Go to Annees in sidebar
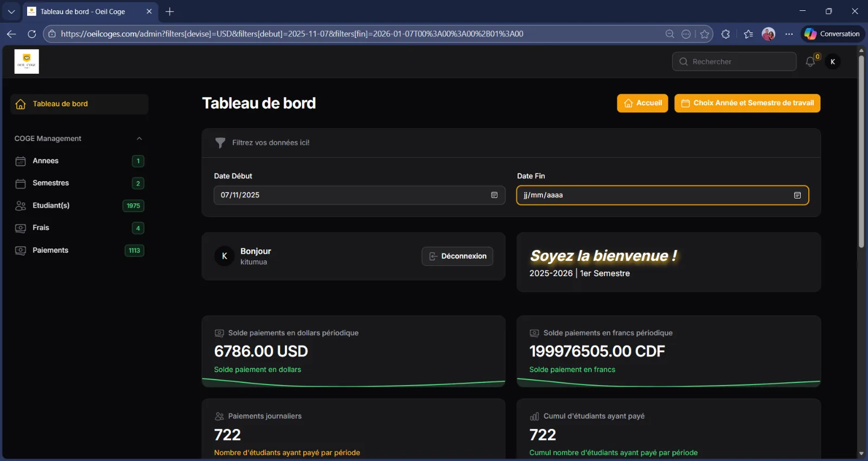The image size is (868, 461). coord(79,161)
